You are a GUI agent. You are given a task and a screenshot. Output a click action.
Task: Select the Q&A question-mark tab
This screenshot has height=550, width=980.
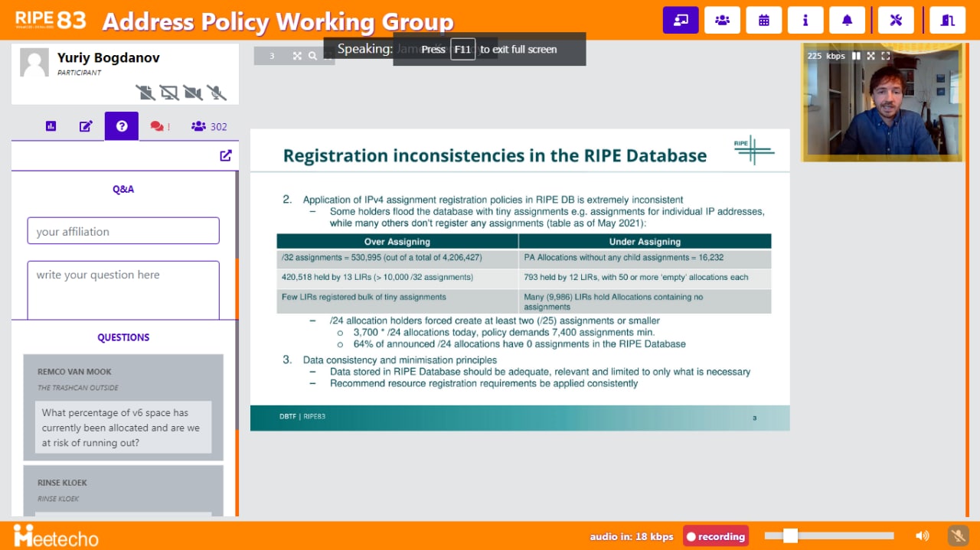tap(122, 126)
